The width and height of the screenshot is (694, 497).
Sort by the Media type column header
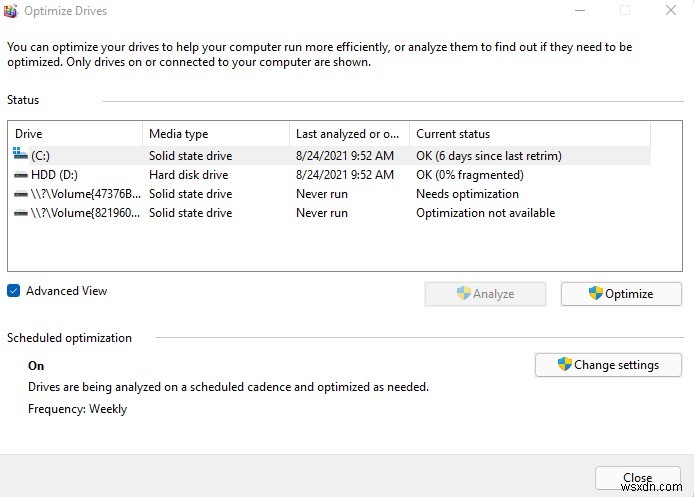(216, 133)
